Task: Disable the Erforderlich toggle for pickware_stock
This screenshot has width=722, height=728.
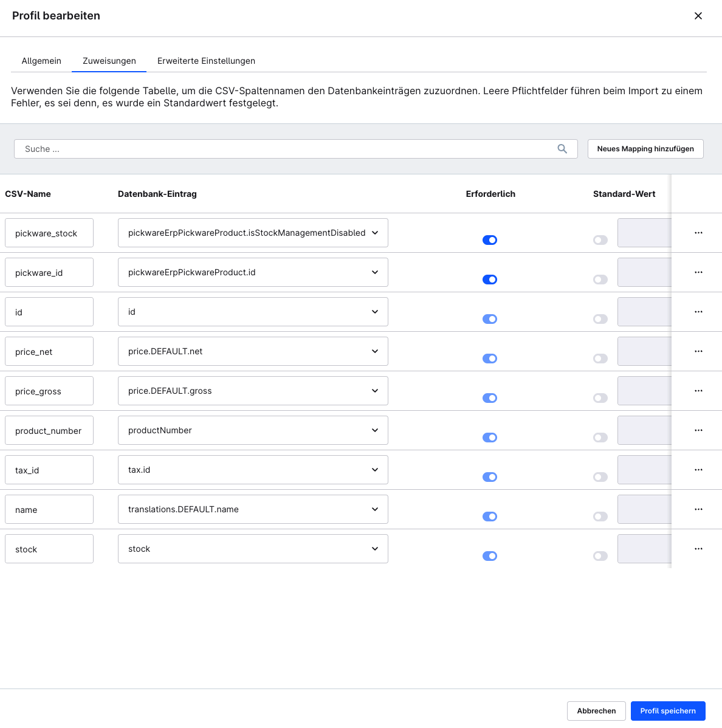Action: [490, 240]
